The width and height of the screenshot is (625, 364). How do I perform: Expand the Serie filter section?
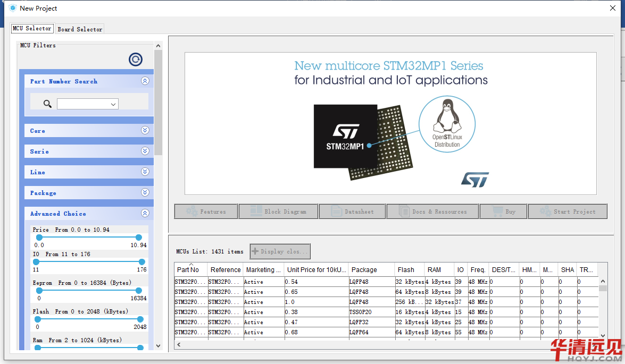click(x=145, y=151)
